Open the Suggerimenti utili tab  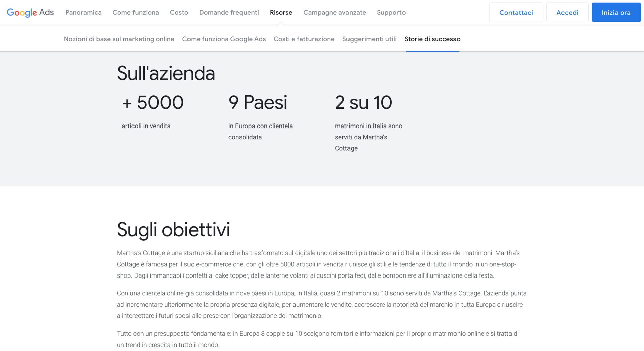pos(369,39)
